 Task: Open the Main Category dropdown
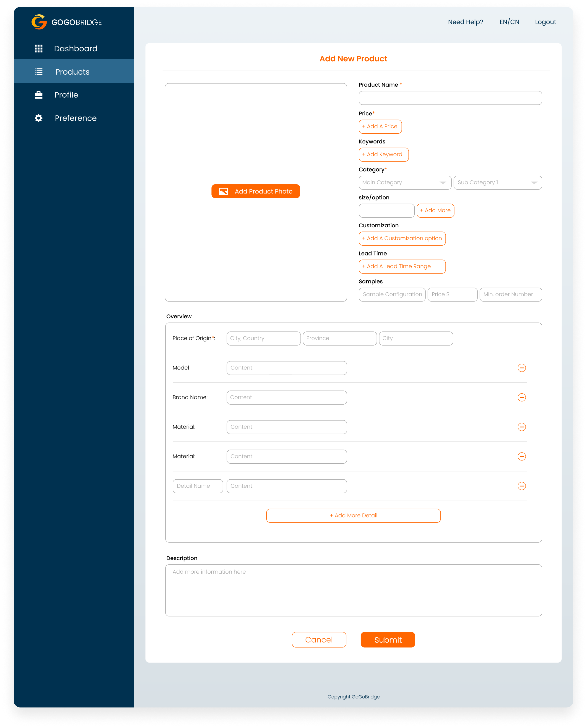click(405, 183)
